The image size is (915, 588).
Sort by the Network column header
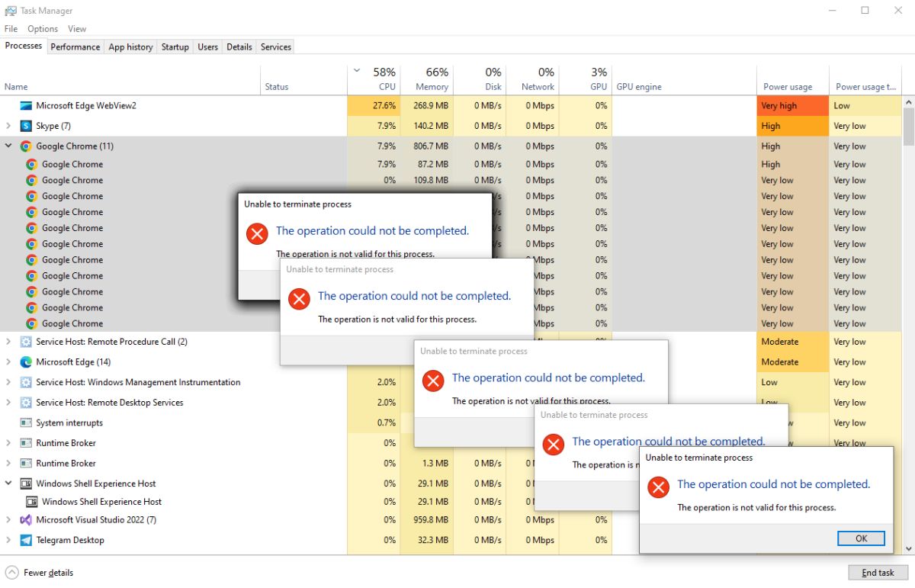click(x=532, y=79)
